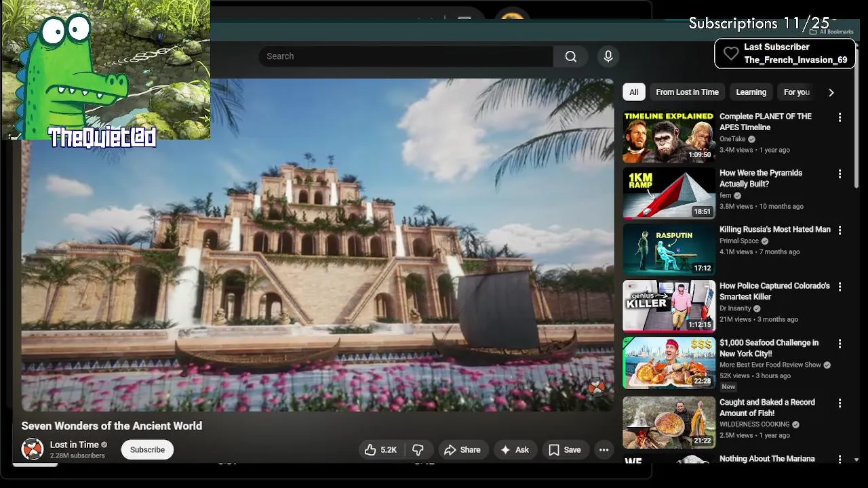Open More Best Ever Food Review Show channel
This screenshot has height=488, width=868.
tap(770, 365)
